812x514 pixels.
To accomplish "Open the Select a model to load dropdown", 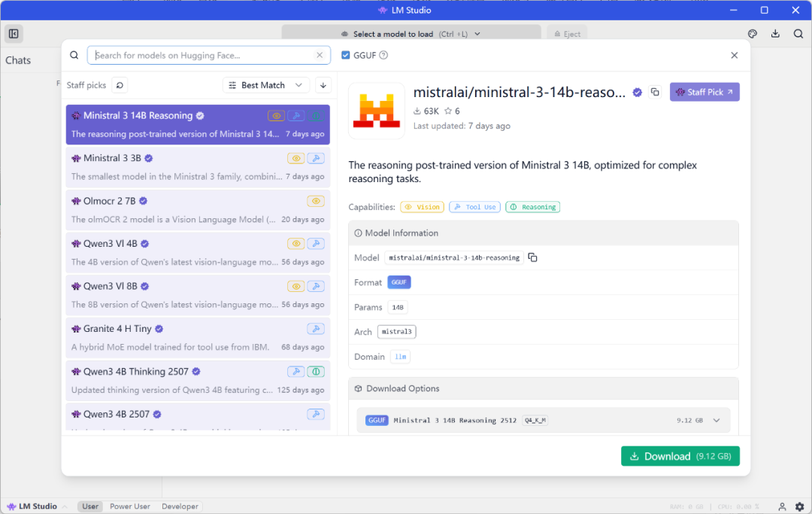I will coord(411,34).
